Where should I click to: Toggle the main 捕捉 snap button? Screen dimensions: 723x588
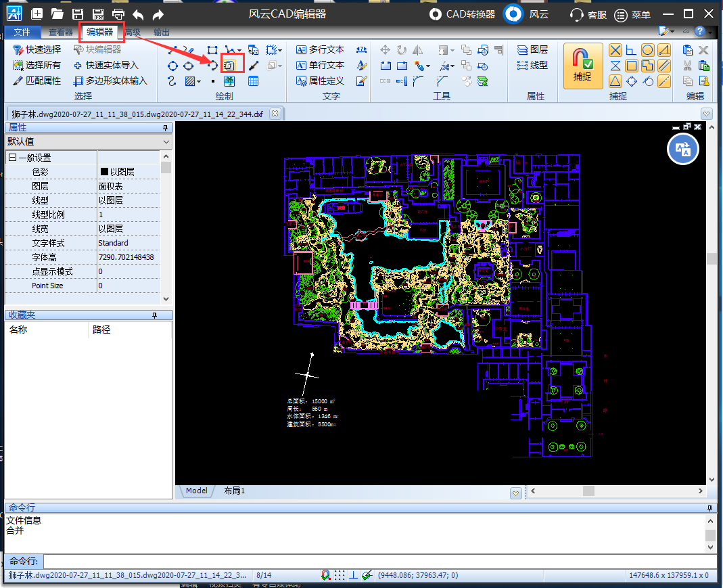click(583, 66)
